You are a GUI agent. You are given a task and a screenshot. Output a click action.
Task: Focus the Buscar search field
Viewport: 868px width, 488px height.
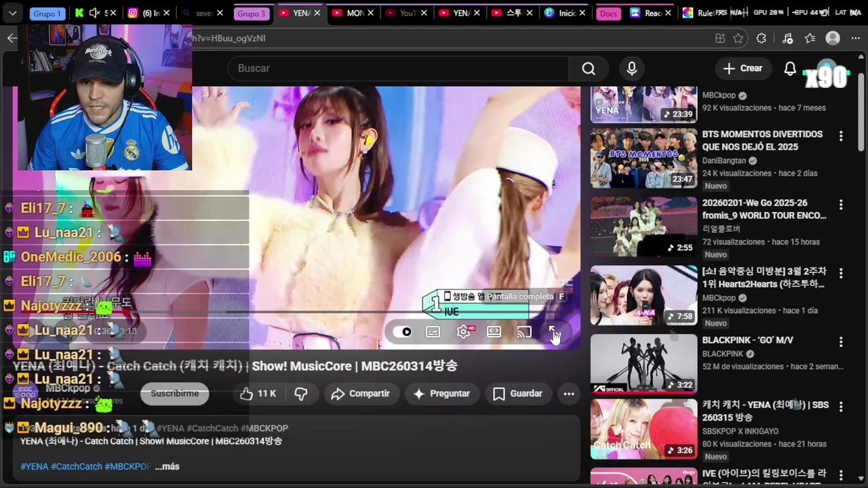pos(399,68)
